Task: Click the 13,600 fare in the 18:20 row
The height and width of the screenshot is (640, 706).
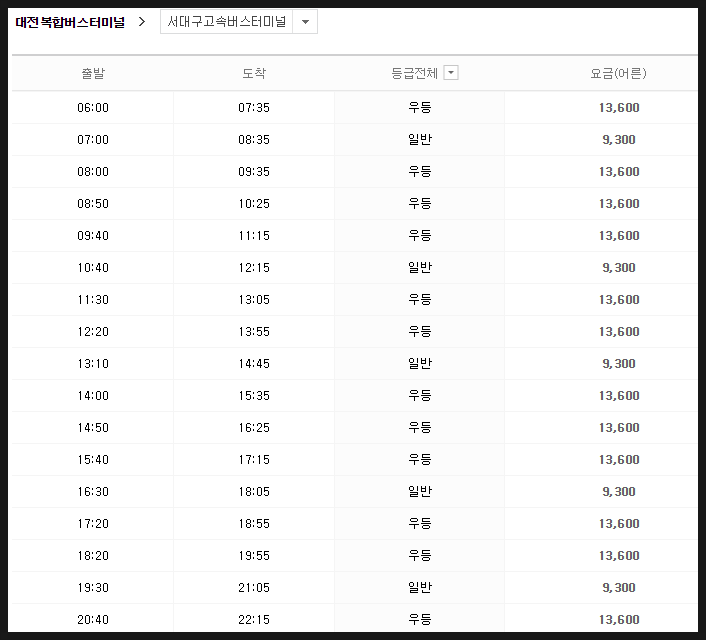Action: [619, 555]
